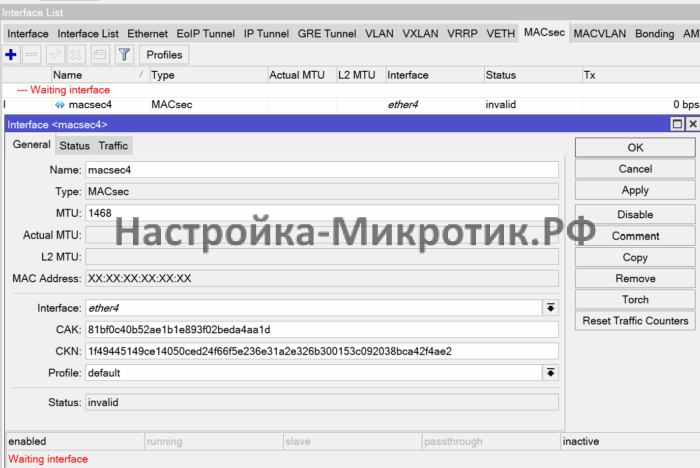Select the MACsec tab

544,33
